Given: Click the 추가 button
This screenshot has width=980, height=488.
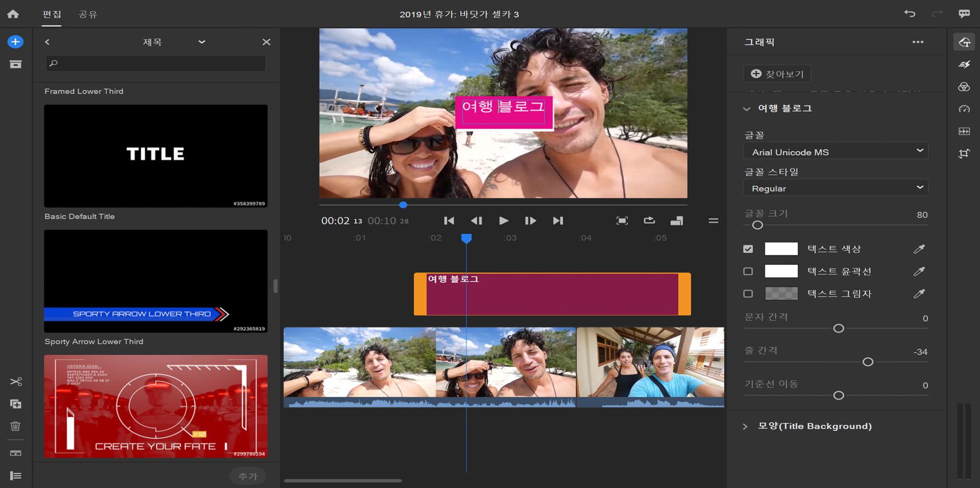Looking at the screenshot, I should point(248,476).
